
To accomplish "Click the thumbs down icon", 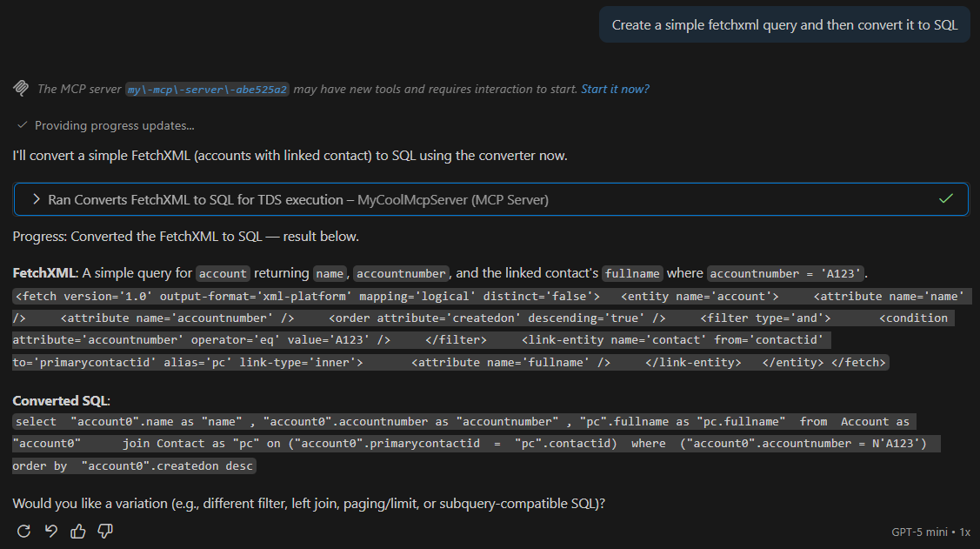I will [x=105, y=531].
